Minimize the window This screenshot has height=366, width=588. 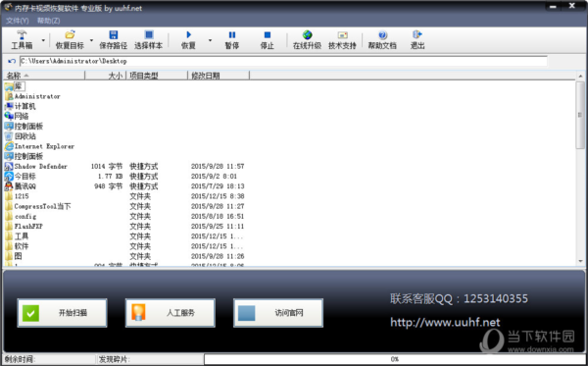[x=553, y=7]
